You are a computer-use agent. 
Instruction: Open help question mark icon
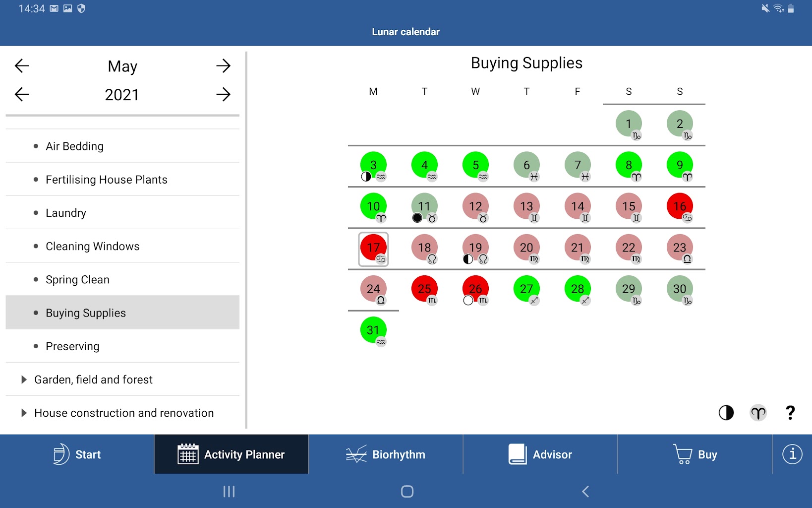click(790, 412)
